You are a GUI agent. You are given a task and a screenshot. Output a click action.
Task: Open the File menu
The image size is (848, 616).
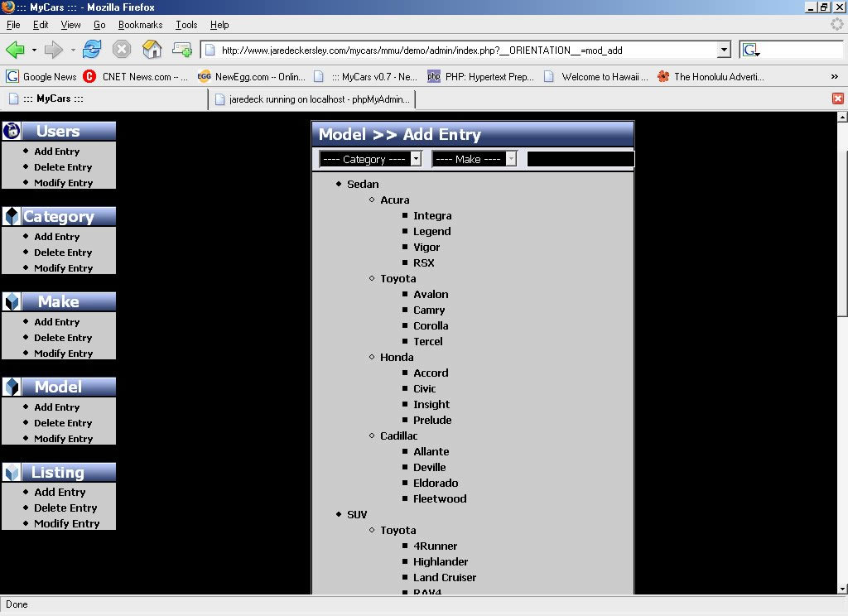click(13, 25)
